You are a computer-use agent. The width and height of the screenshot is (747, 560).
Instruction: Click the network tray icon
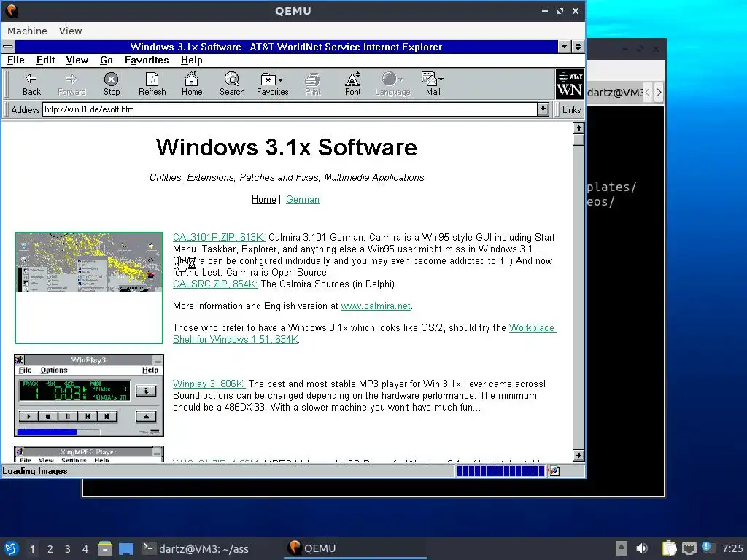pos(689,548)
